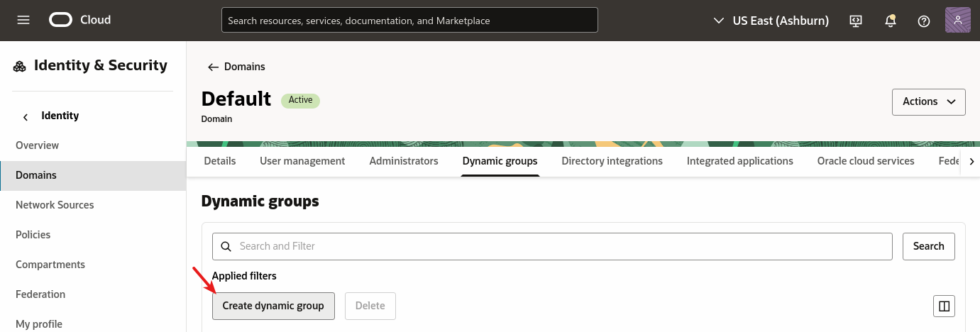Open the Integrated applications tab
Viewport: 980px width, 332px height.
740,161
